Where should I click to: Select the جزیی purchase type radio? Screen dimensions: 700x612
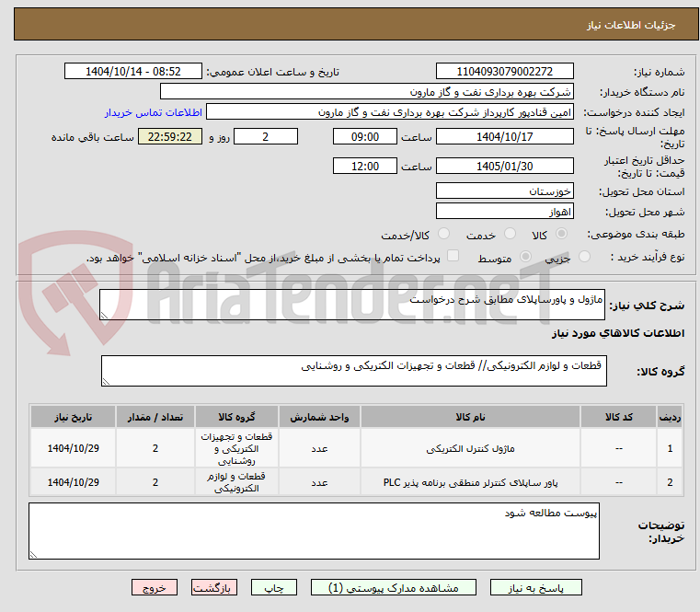coord(584,257)
